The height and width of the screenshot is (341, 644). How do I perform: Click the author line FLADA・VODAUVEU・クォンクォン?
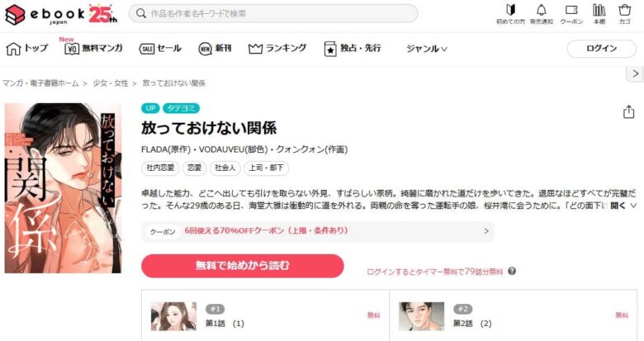(x=244, y=149)
